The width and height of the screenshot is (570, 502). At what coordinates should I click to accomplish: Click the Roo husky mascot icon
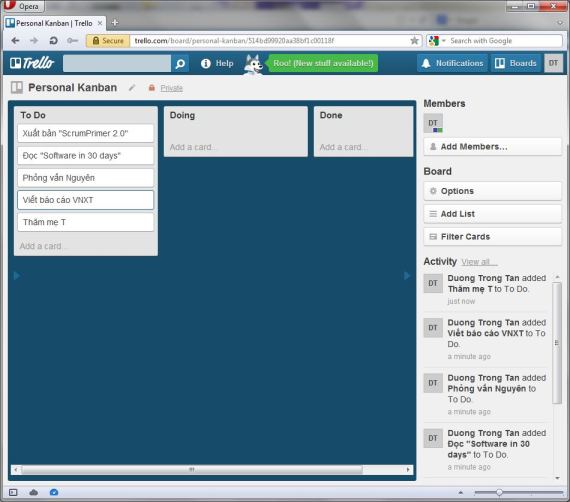(x=253, y=64)
